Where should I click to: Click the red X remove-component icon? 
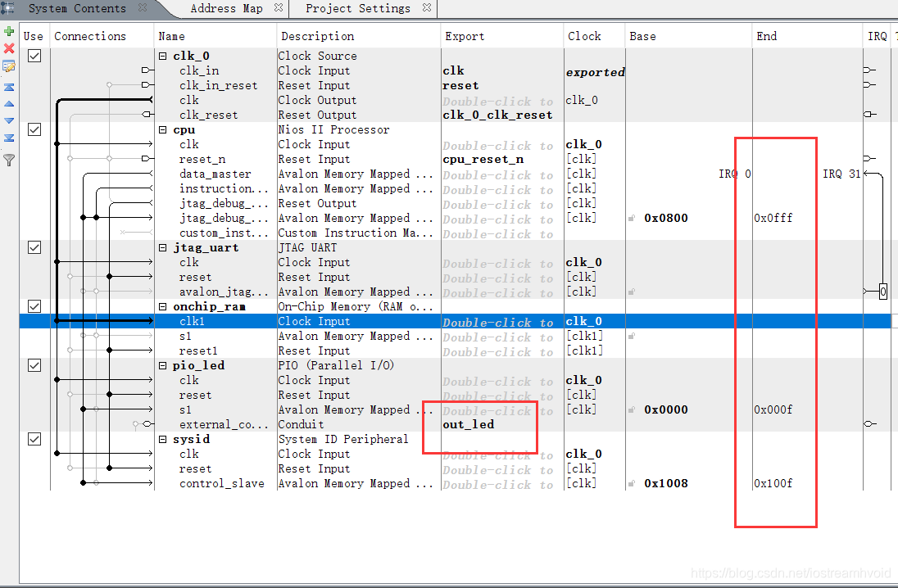coord(9,48)
